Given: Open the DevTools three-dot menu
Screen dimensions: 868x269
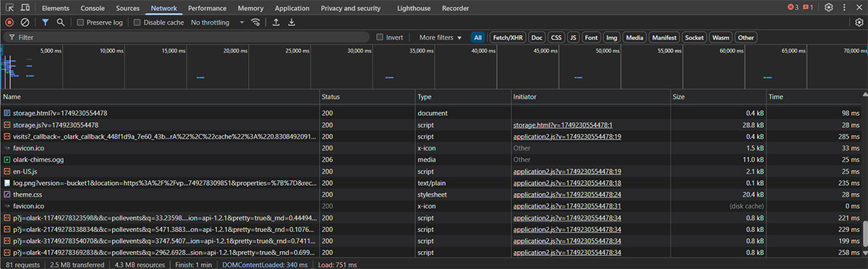Looking at the screenshot, I should (x=845, y=8).
